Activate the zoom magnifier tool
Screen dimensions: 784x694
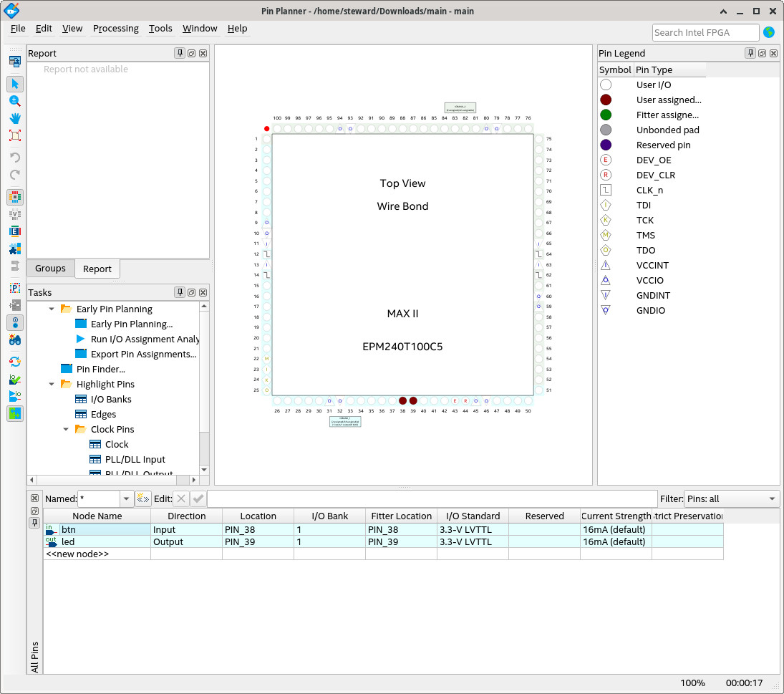[x=15, y=101]
